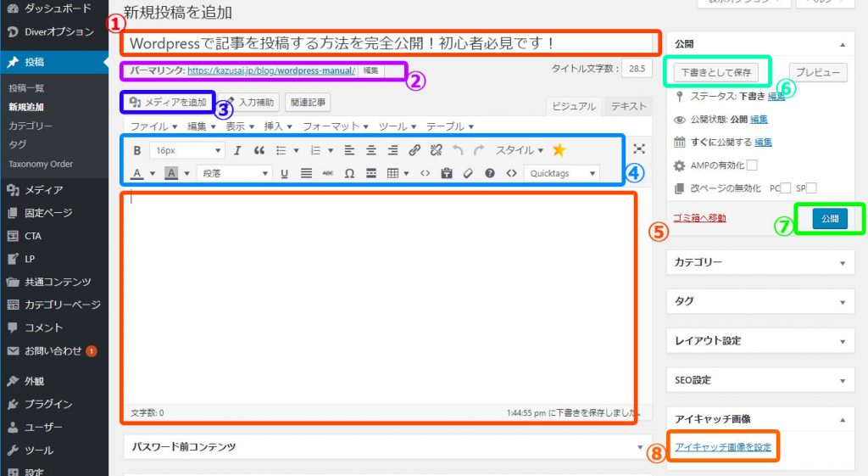The image size is (868, 476).
Task: Create a bulleted list
Action: tap(281, 150)
